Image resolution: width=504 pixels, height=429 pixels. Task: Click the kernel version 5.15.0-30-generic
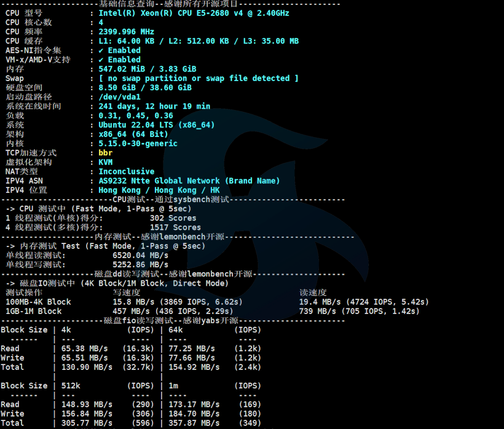click(x=138, y=143)
